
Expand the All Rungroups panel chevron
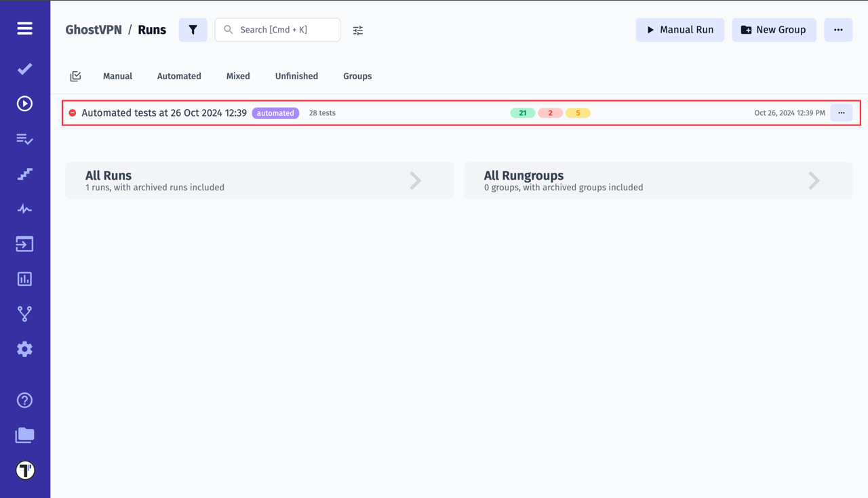(x=814, y=180)
